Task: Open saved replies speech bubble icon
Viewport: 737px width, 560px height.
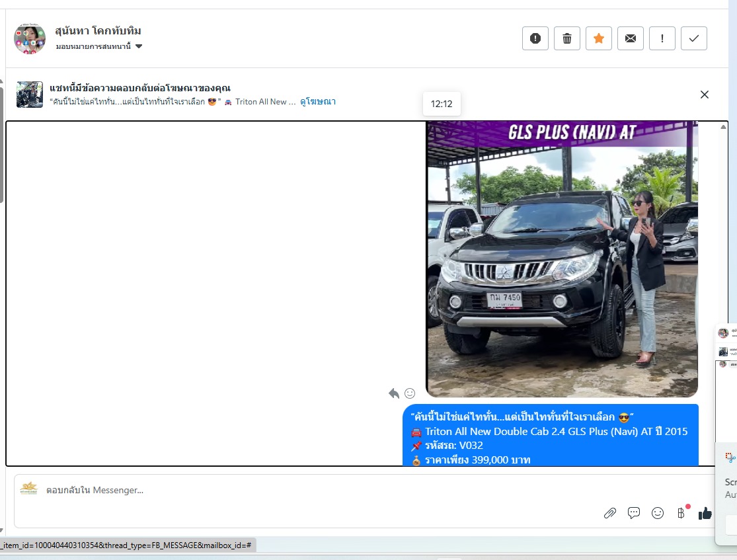Action: pyautogui.click(x=634, y=513)
